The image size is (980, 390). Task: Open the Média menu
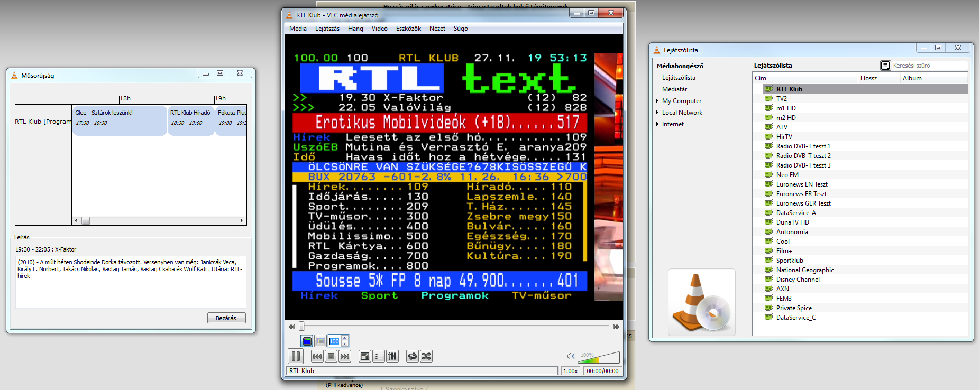(298, 29)
